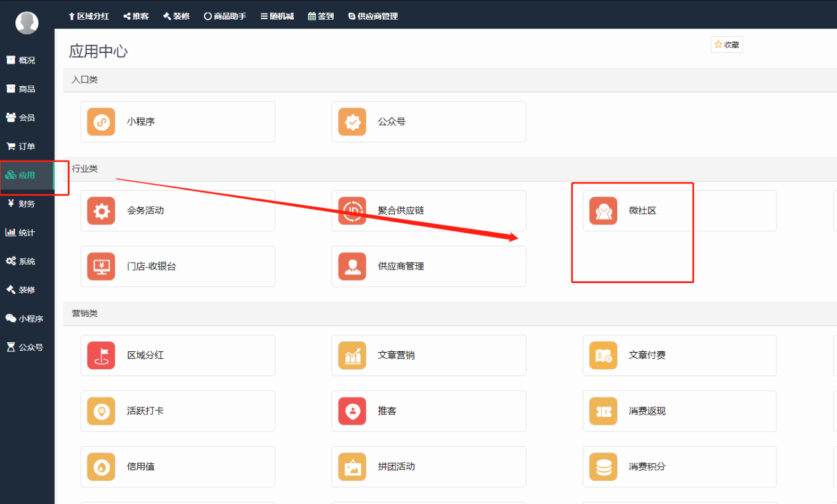Viewport: 837px width, 504px height.
Task: Click the 拼团活动 app card
Action: [x=428, y=467]
